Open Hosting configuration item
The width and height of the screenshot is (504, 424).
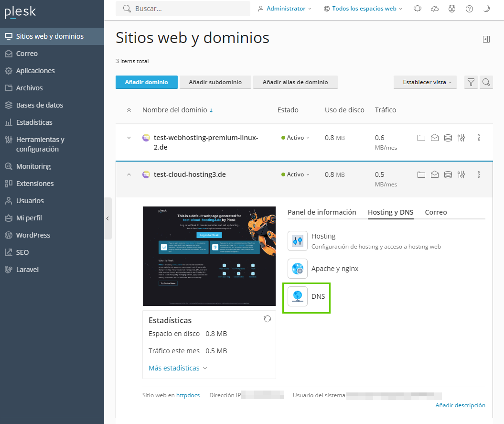[x=364, y=241]
